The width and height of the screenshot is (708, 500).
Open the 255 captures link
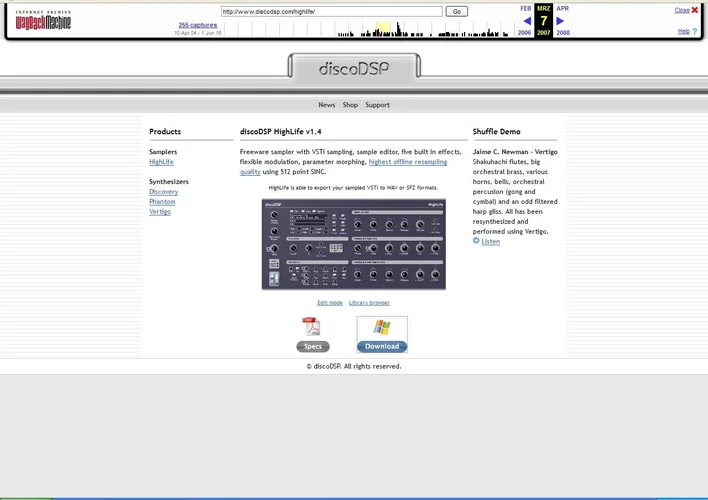click(198, 25)
